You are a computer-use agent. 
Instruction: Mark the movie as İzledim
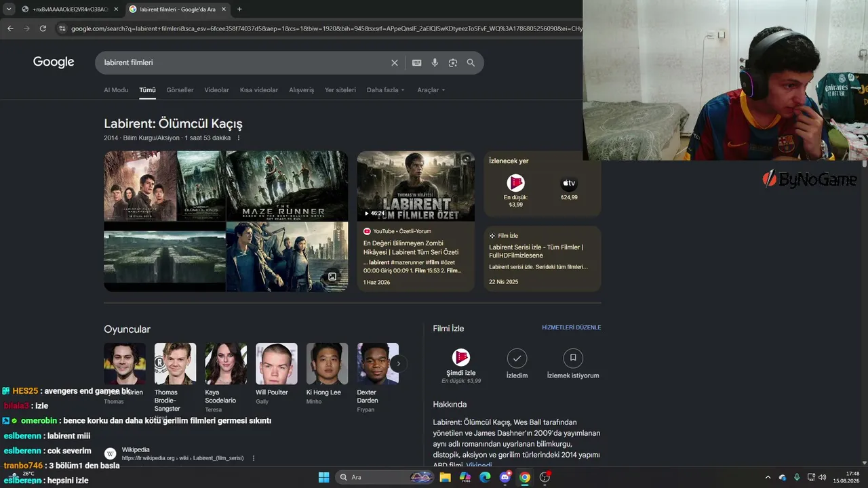pyautogui.click(x=517, y=364)
